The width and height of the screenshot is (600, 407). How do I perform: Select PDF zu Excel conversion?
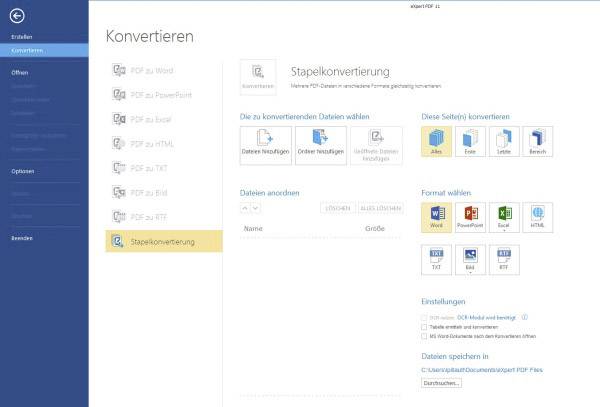coord(164,119)
